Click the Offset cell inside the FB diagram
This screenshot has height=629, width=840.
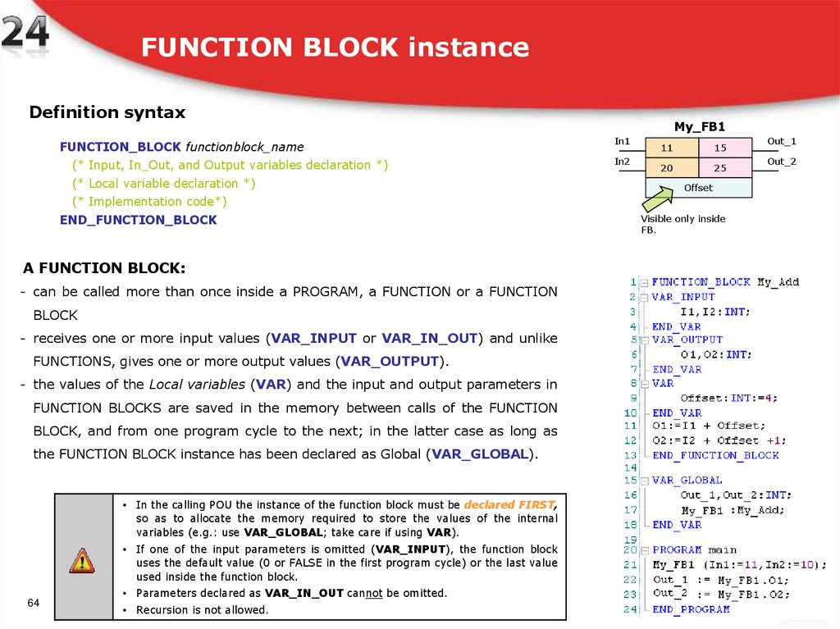(698, 188)
